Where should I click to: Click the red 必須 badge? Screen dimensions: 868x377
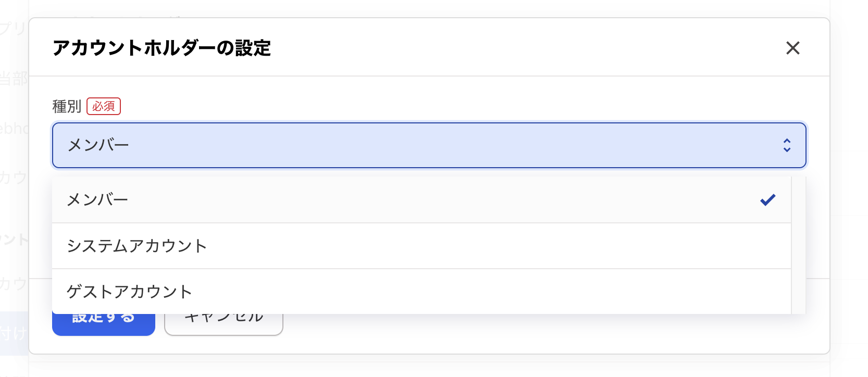[104, 106]
